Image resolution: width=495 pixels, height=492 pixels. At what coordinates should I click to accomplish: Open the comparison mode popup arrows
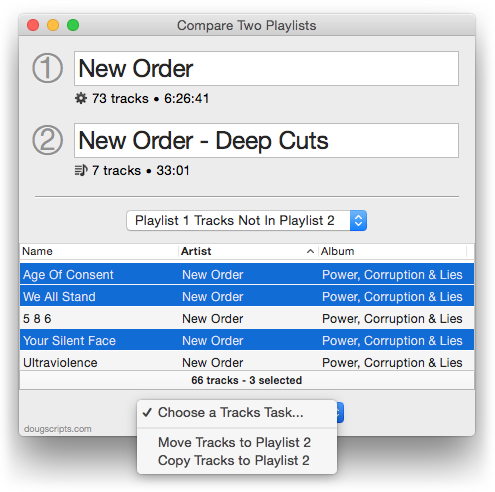(358, 220)
